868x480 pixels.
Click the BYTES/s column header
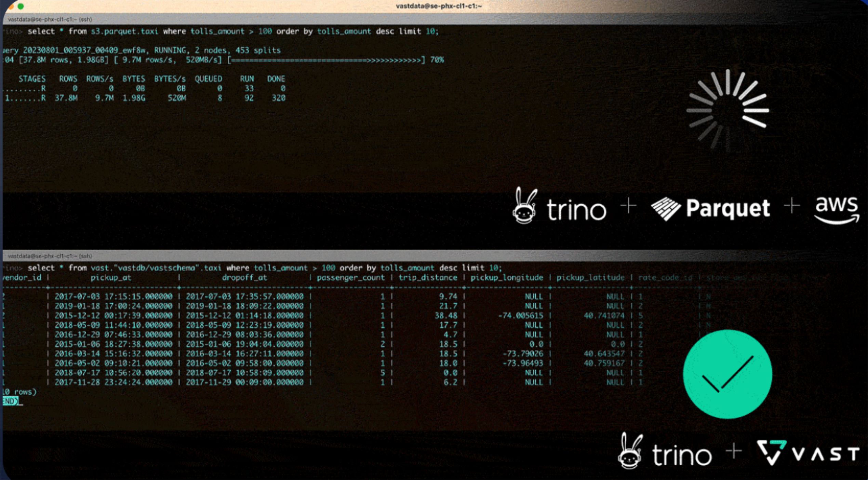click(170, 79)
